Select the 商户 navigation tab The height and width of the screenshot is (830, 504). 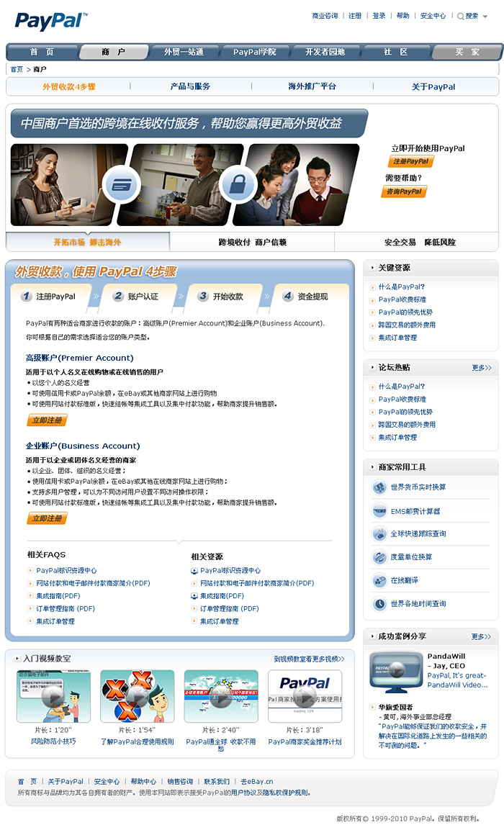coord(113,52)
